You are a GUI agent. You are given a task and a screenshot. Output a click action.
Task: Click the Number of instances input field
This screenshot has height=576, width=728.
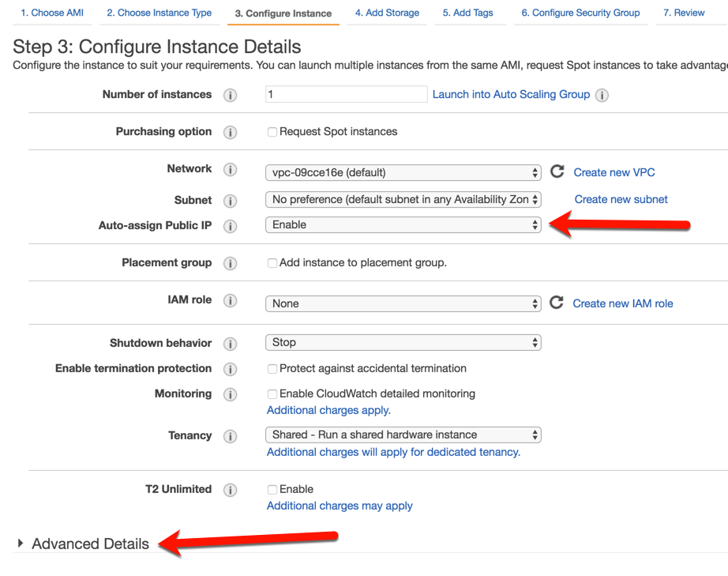[347, 94]
